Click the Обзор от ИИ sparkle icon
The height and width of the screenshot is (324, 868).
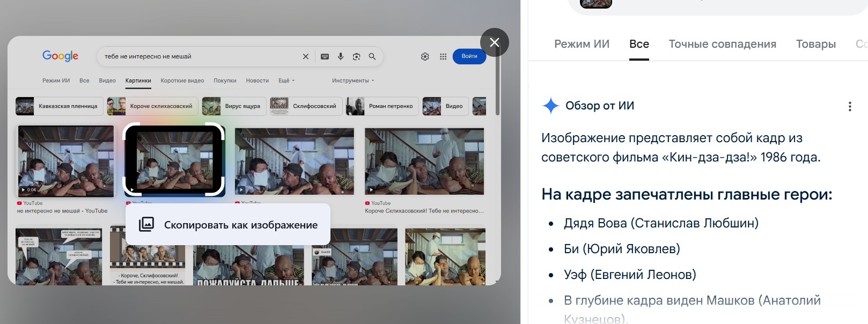[550, 106]
